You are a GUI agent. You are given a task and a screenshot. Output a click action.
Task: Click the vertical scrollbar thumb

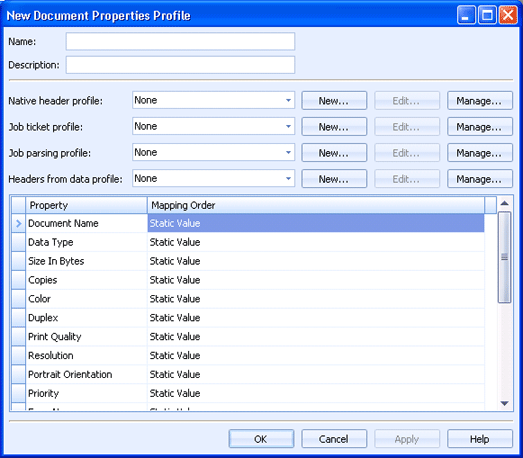[x=504, y=257]
